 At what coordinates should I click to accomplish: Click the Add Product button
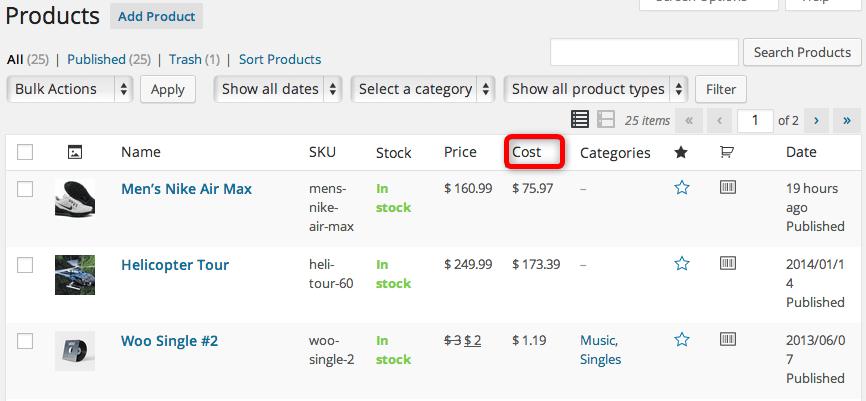[x=155, y=16]
